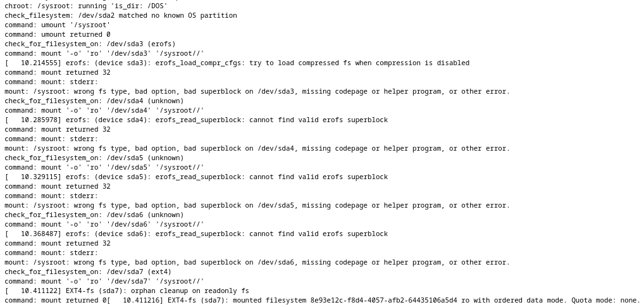Click wrong fs type error for /dev/sda5
The width and height of the screenshot is (644, 307).
(256, 205)
